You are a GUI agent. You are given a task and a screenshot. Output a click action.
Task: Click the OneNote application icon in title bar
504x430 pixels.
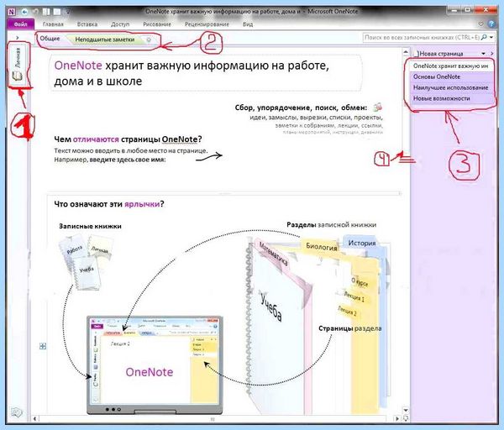[12, 12]
